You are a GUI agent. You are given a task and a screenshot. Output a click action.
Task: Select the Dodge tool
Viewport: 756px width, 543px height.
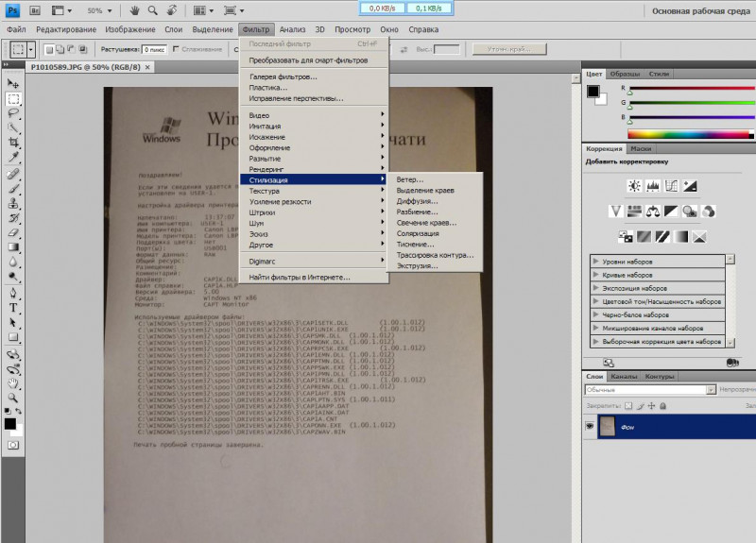click(13, 277)
